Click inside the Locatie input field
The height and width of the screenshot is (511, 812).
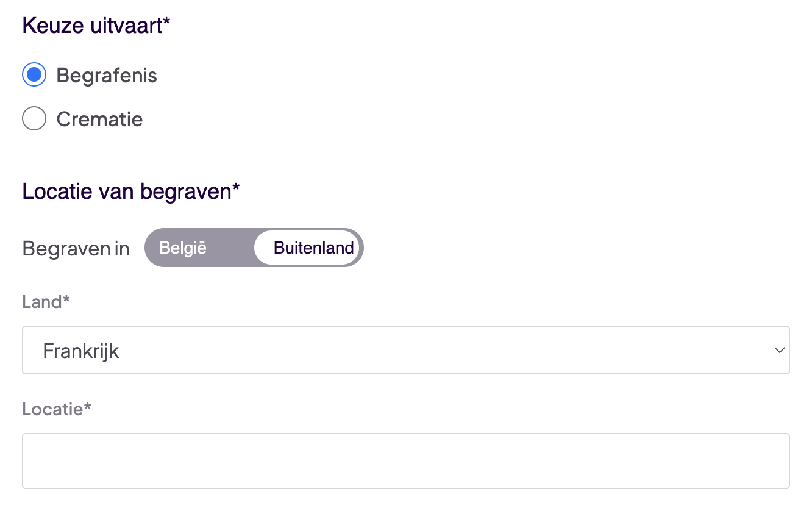(406, 460)
